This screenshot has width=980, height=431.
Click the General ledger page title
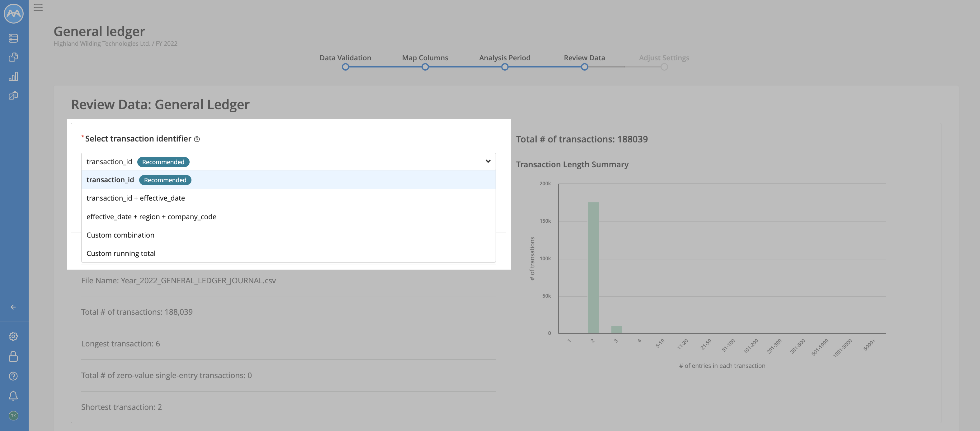tap(99, 31)
